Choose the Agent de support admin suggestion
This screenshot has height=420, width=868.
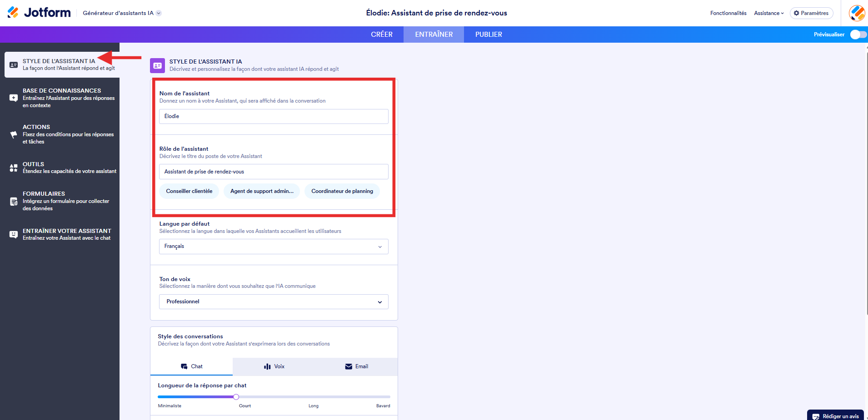[x=262, y=191]
